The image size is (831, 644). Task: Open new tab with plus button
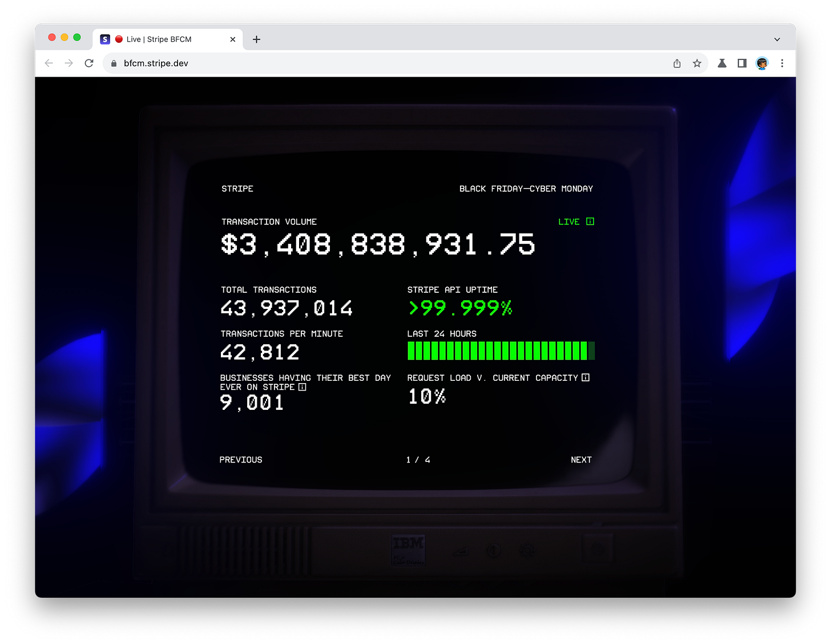[x=257, y=39]
